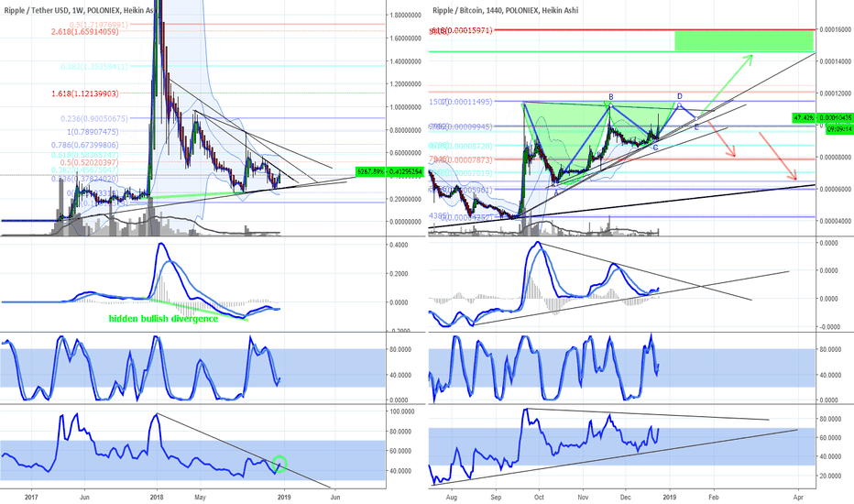Select the 0.00016000 price axis value
Screen dimensions: 854x504
pos(835,30)
